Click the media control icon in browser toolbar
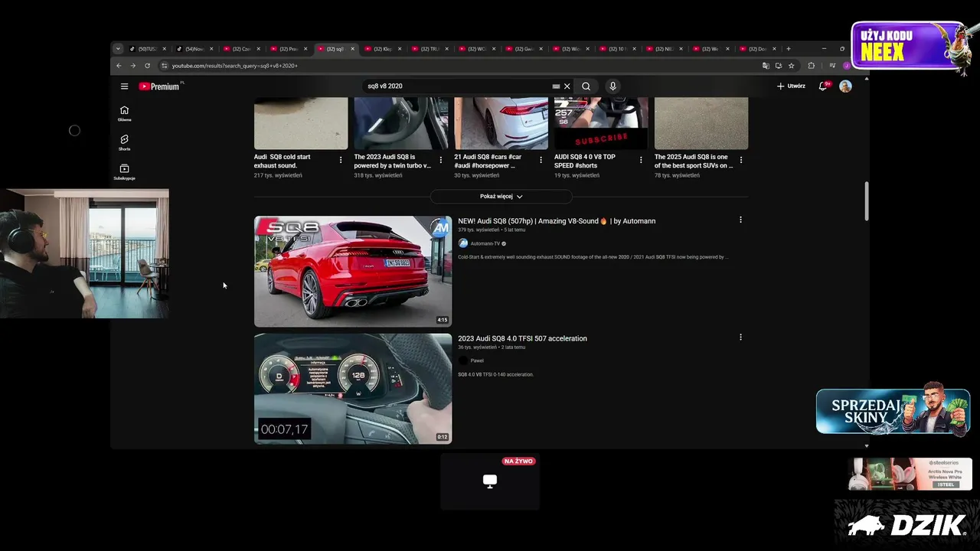 click(x=831, y=66)
